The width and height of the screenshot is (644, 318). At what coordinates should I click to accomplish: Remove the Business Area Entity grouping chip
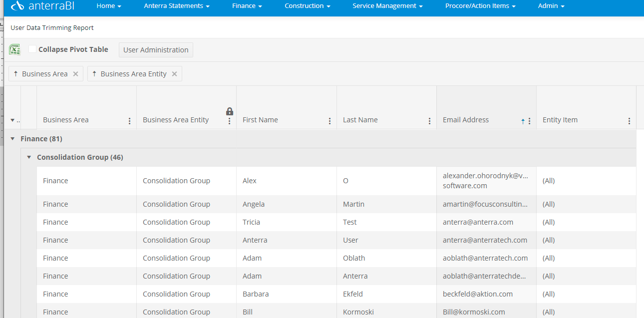click(x=174, y=74)
